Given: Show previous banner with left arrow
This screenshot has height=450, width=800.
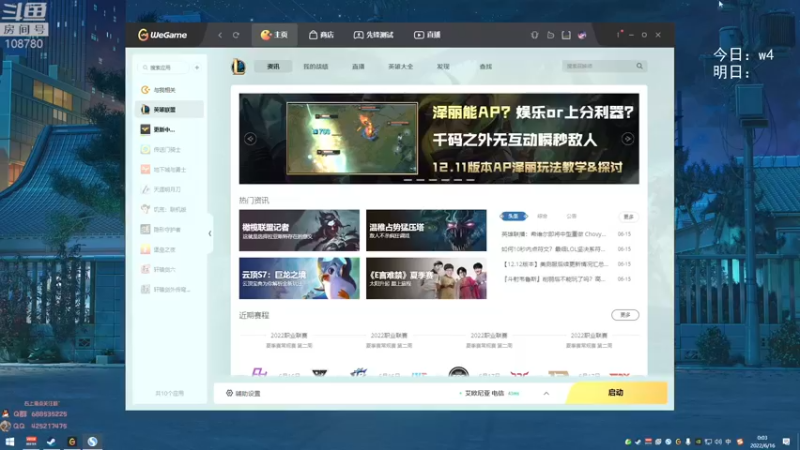Looking at the screenshot, I should [x=250, y=139].
